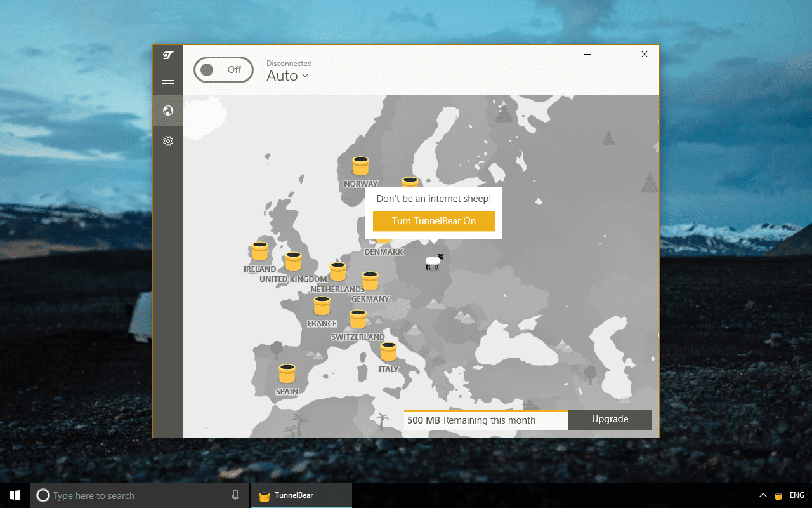
Task: Click "Don't be an internet sheep!" text
Action: pyautogui.click(x=434, y=199)
